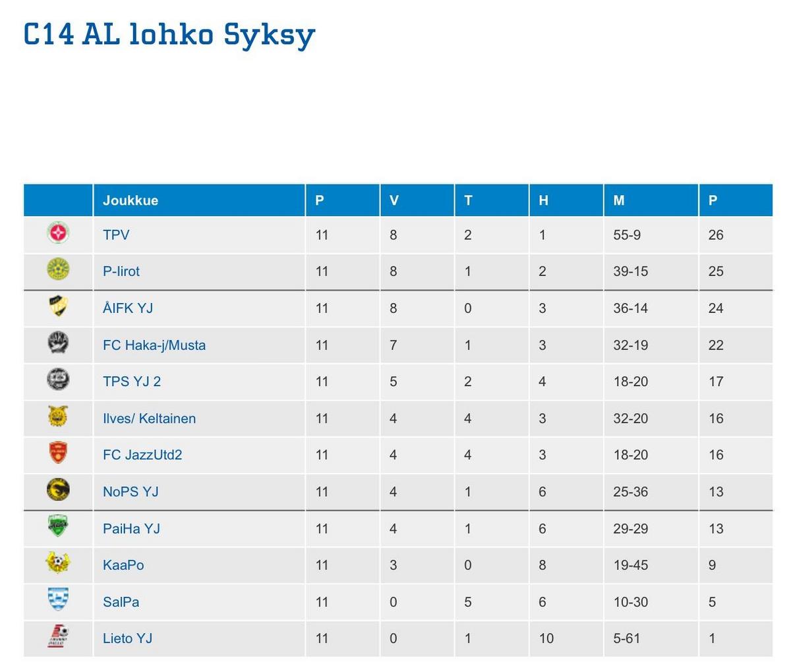Click the M goals column header
This screenshot has height=672, width=791.
tap(618, 200)
